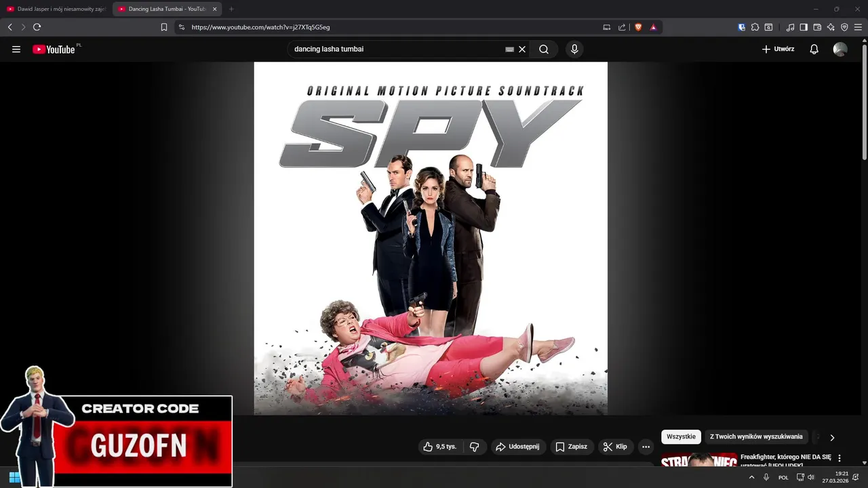The width and height of the screenshot is (868, 488).
Task: Open the extensions puzzle menu
Action: pos(755,27)
